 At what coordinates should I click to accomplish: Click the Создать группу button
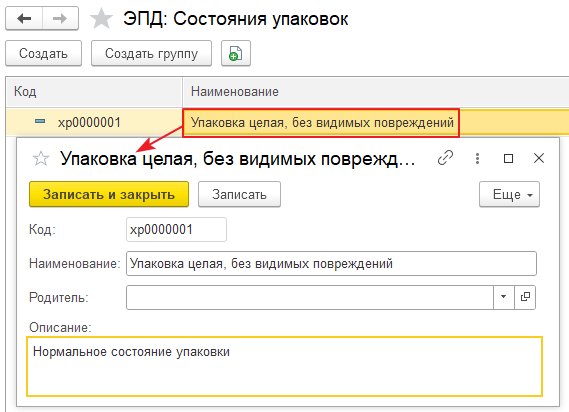[x=151, y=53]
